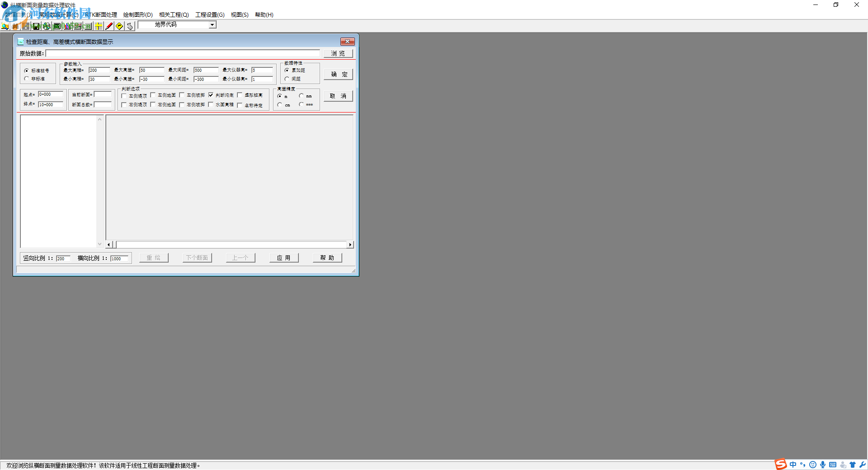
Task: Click the 最小间距 input field
Action: (206, 79)
